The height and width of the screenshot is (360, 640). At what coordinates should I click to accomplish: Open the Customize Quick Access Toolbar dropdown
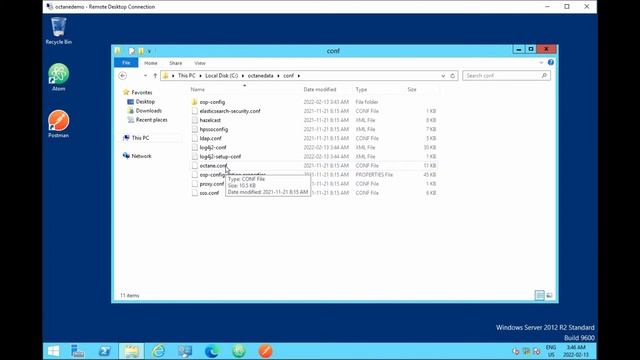tap(149, 51)
